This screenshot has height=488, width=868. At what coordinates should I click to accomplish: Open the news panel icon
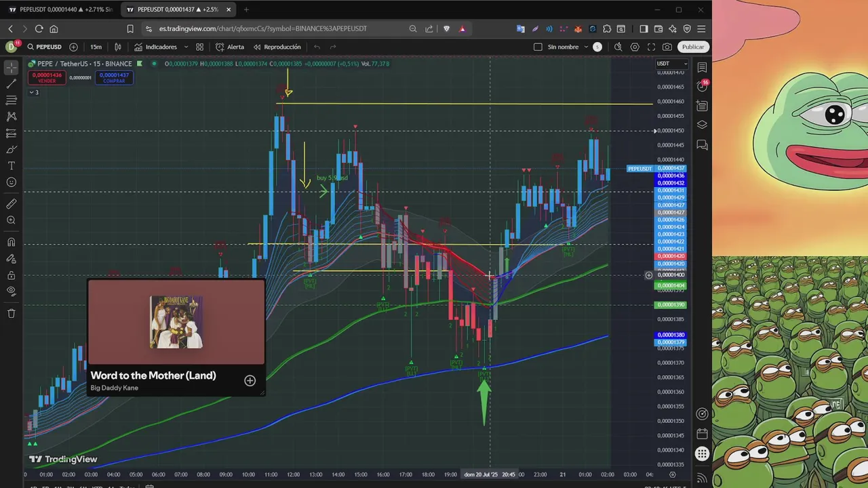click(x=702, y=106)
